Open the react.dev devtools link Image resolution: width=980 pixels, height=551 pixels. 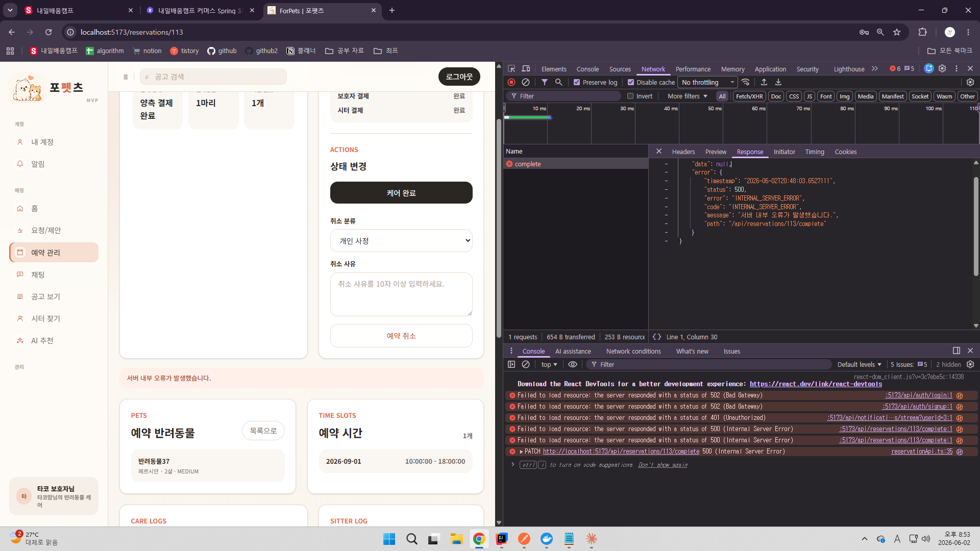click(x=816, y=384)
